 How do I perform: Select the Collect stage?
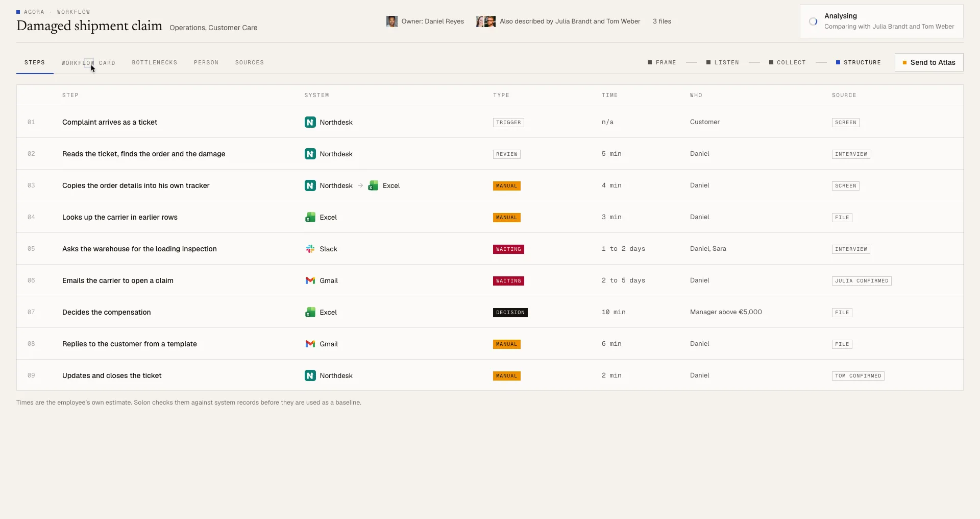(788, 62)
